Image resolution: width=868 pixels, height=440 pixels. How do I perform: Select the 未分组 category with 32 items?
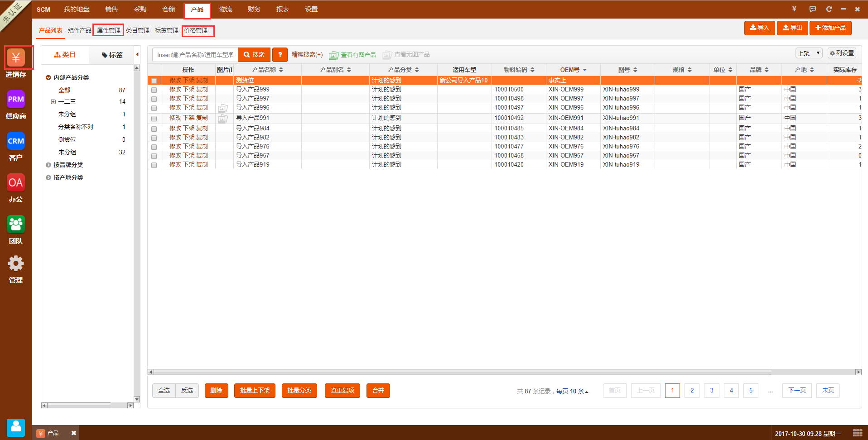[68, 152]
